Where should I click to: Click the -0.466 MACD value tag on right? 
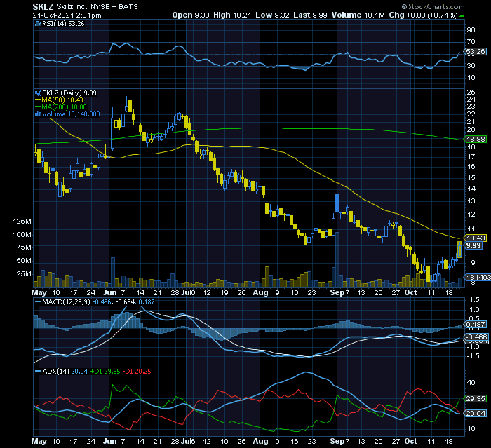click(x=476, y=337)
